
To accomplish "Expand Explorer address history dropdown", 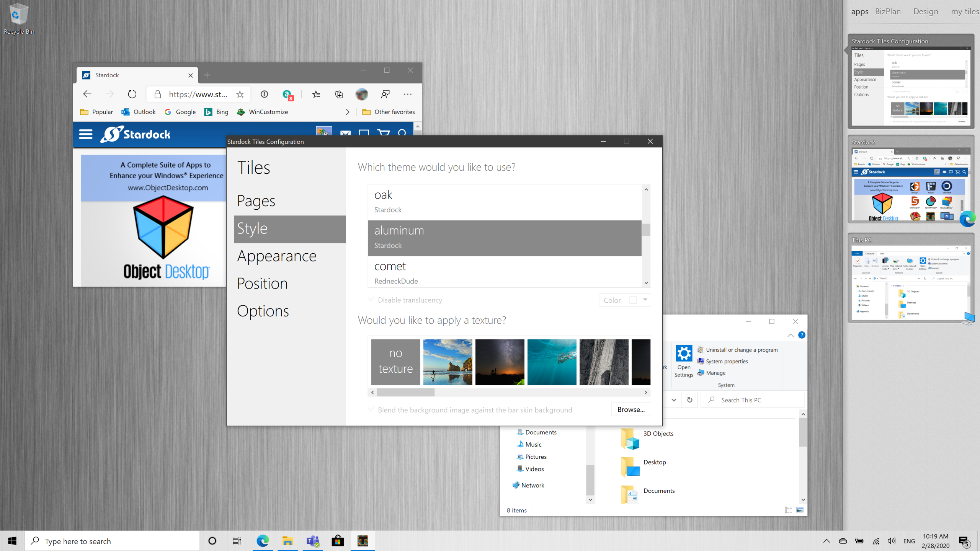I will coord(674,400).
